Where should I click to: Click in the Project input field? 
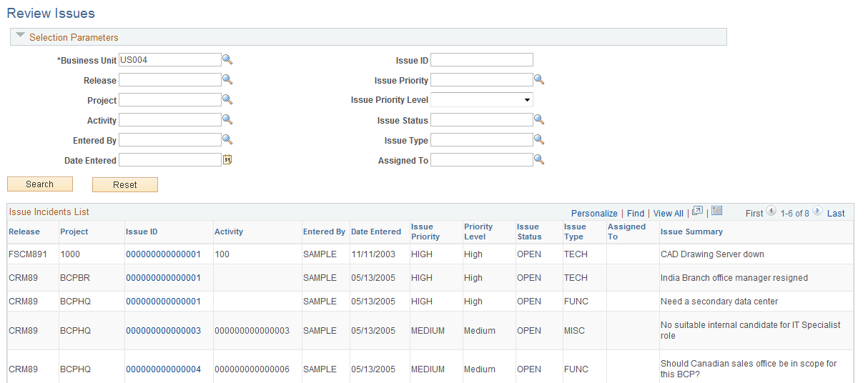click(x=170, y=100)
